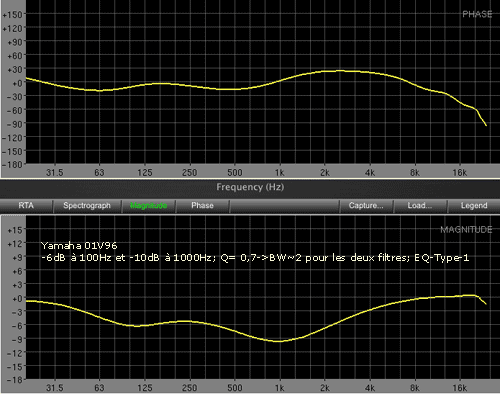The height and width of the screenshot is (394, 500).
Task: Click the 16k mark on magnitude frequency axis
Action: pos(459,388)
